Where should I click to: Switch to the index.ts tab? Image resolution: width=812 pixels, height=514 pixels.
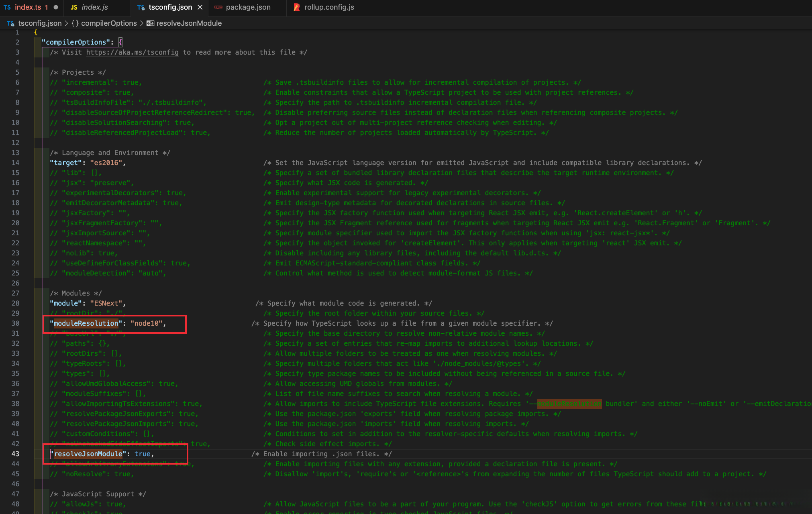click(27, 7)
